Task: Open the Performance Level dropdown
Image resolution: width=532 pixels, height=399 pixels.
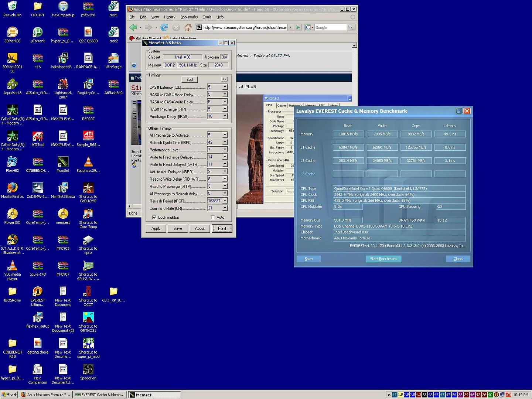Action: (225, 150)
